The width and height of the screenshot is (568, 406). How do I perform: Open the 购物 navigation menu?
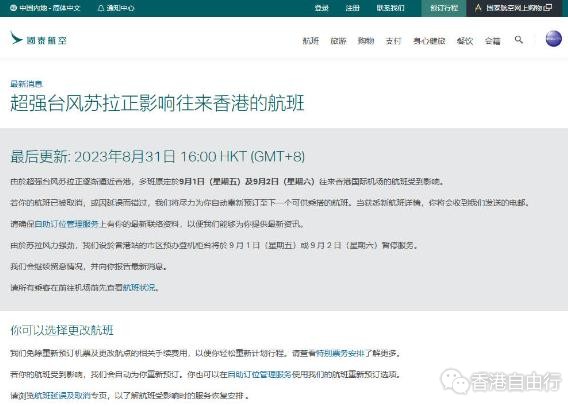[x=366, y=41]
